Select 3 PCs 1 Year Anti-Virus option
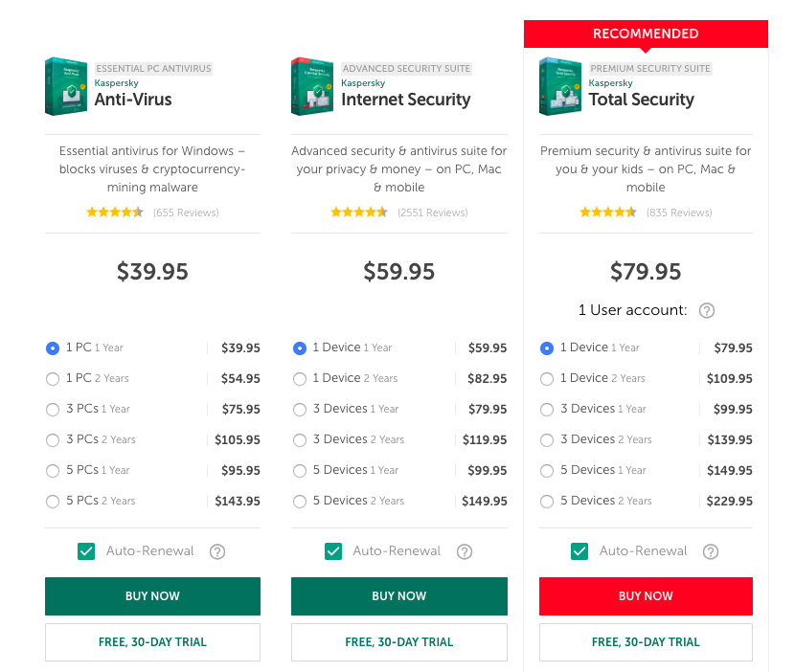The width and height of the screenshot is (795, 672). point(53,410)
